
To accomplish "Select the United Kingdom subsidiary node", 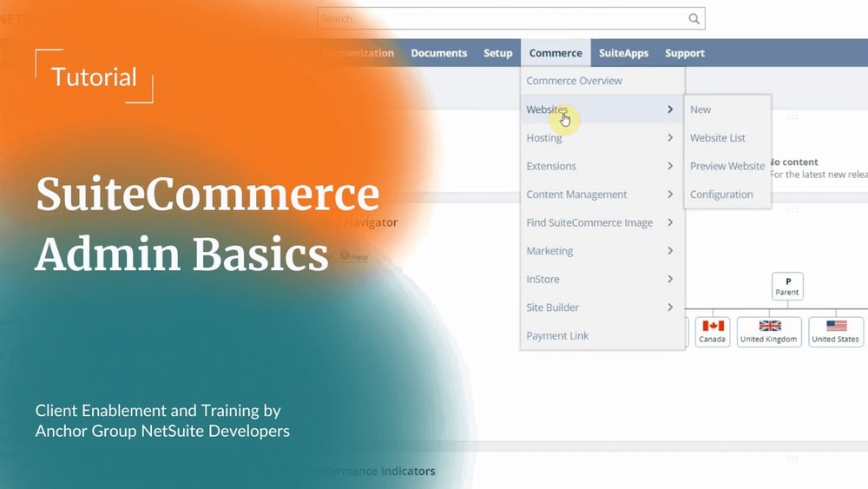I will 769,332.
